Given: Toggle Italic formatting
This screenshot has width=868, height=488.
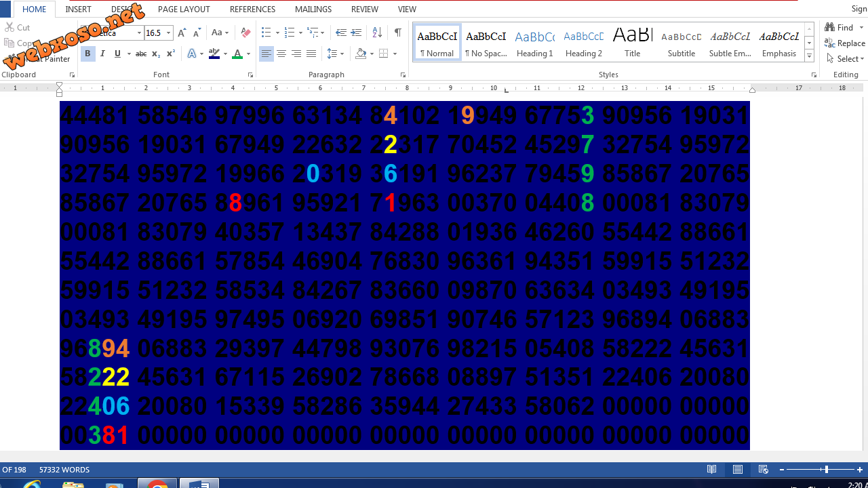Looking at the screenshot, I should 102,54.
